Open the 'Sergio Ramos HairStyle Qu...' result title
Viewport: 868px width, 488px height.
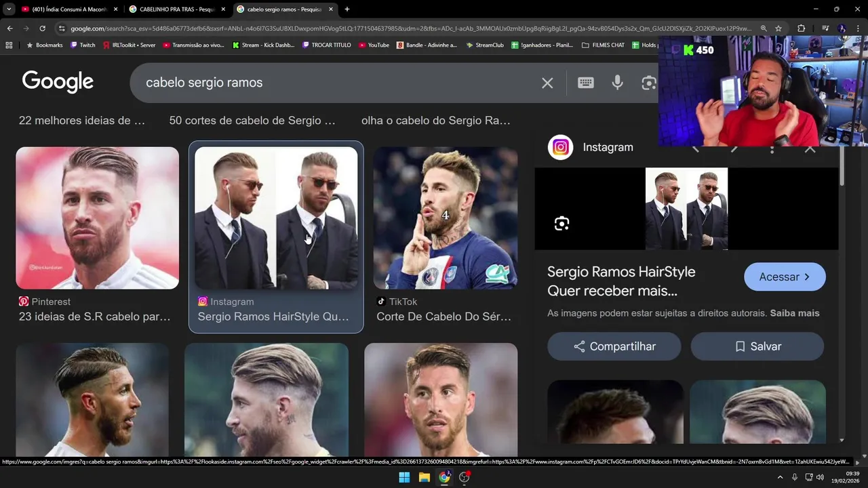(273, 317)
